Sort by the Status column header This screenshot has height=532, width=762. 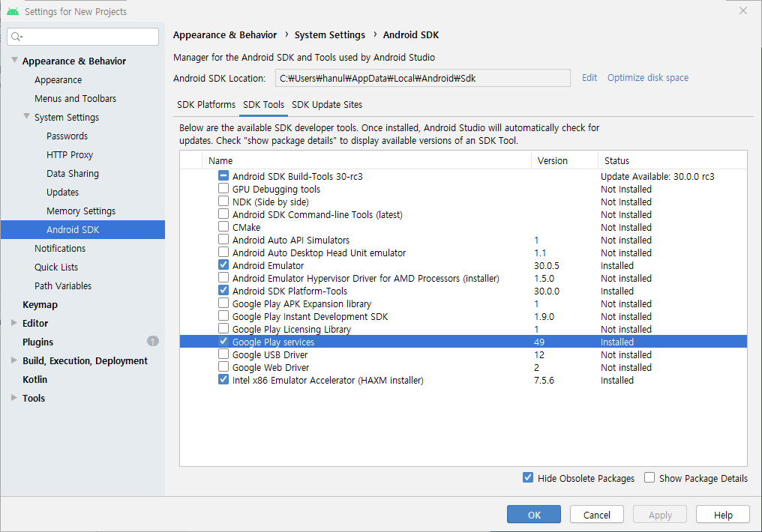coord(673,160)
